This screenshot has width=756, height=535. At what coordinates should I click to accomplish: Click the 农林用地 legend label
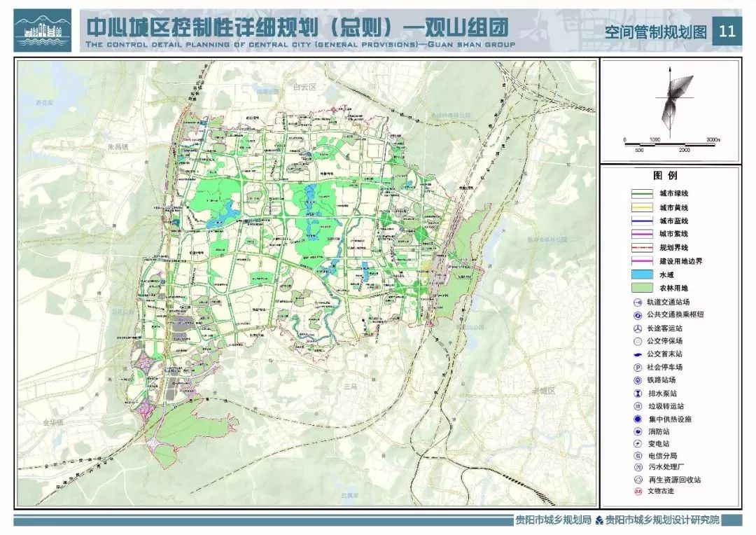click(674, 289)
